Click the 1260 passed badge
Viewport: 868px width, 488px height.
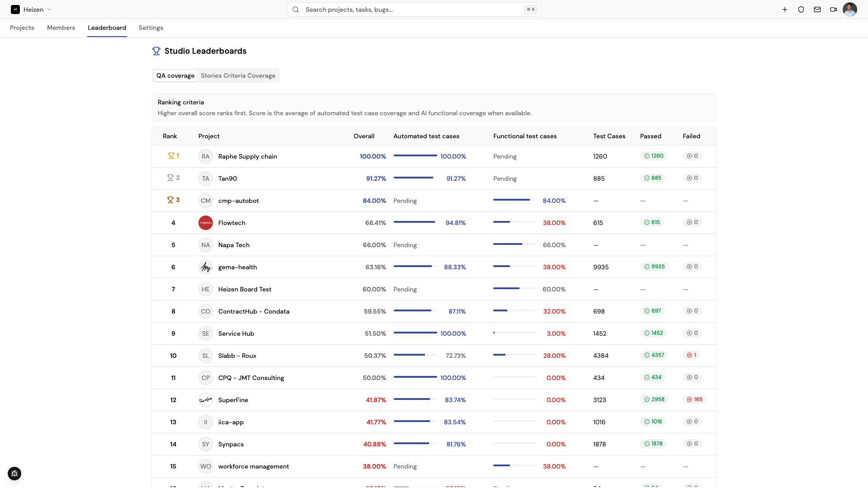pyautogui.click(x=654, y=156)
